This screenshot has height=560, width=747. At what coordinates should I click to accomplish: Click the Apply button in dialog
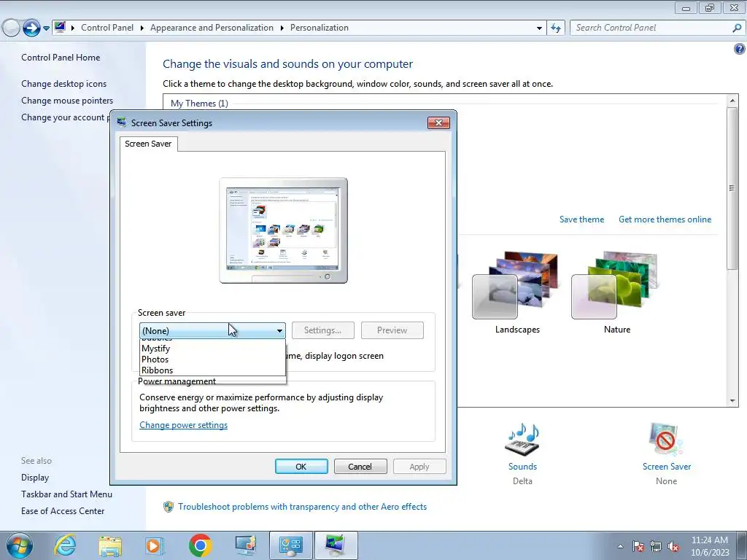tap(419, 467)
